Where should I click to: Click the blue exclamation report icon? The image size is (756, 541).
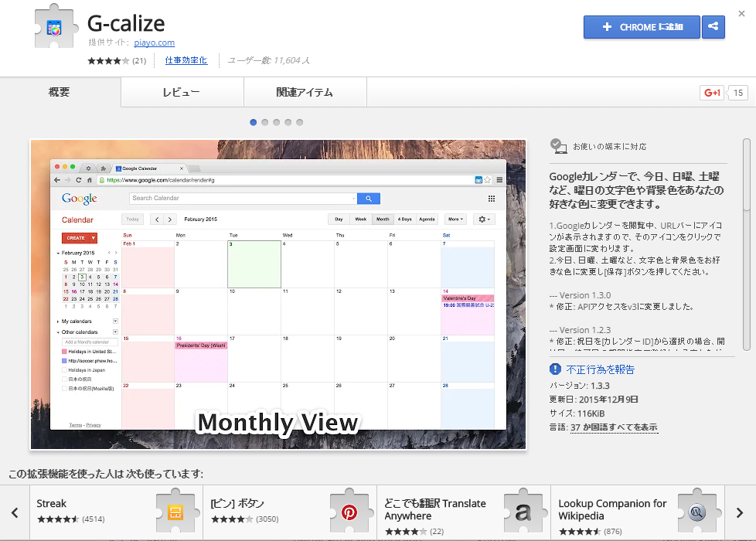coord(555,369)
